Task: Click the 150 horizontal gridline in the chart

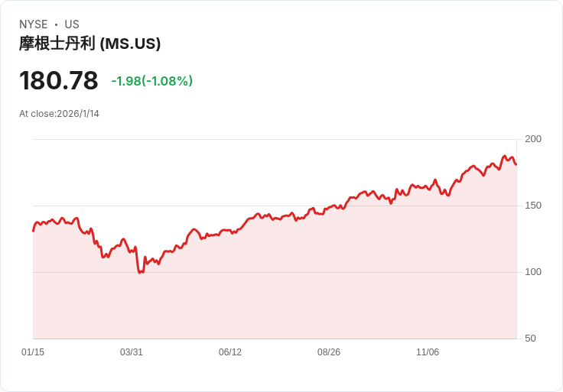Action: point(191,206)
